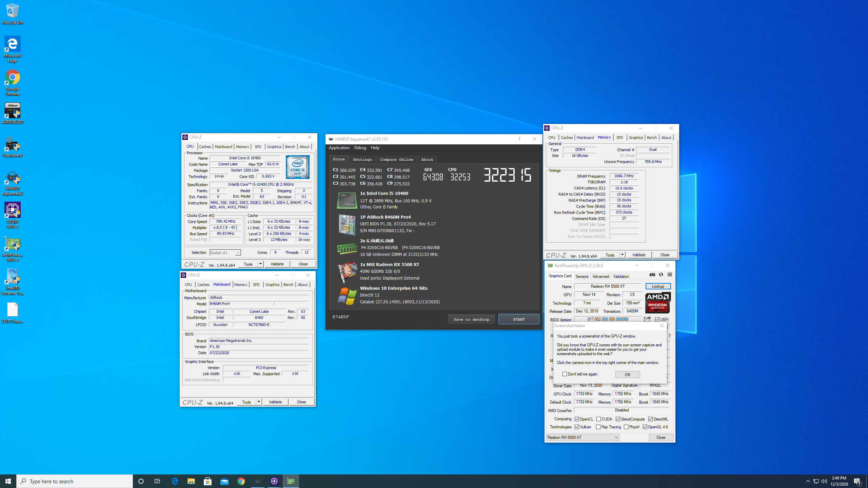Image resolution: width=868 pixels, height=488 pixels.
Task: Click the AMD Radeon Graphics logo
Action: pyautogui.click(x=658, y=302)
